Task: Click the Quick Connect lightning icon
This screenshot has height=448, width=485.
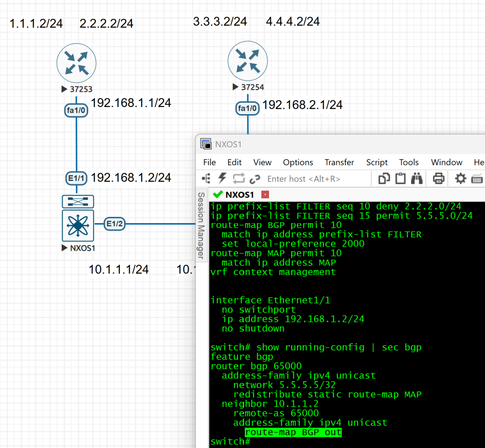Action: click(x=222, y=179)
